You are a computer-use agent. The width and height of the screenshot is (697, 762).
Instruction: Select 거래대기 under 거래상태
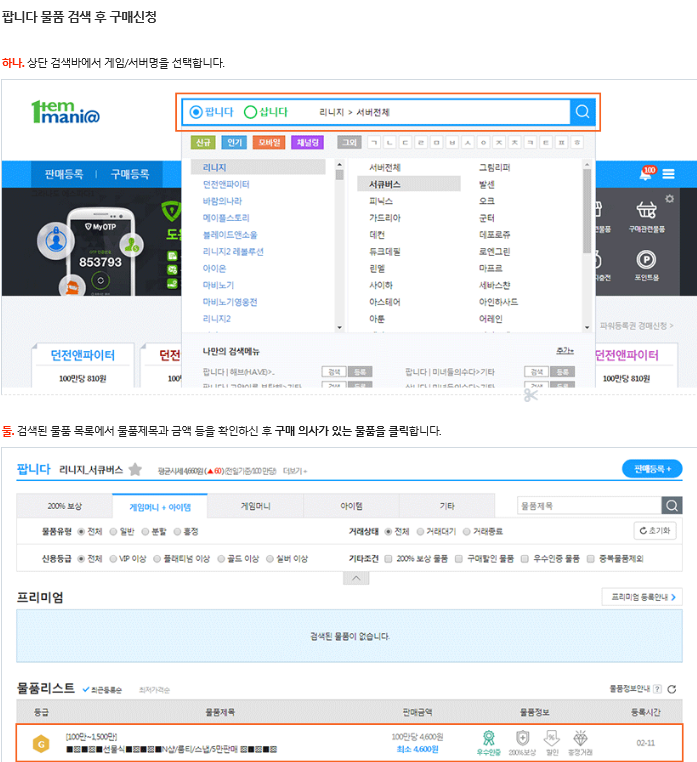tap(420, 532)
